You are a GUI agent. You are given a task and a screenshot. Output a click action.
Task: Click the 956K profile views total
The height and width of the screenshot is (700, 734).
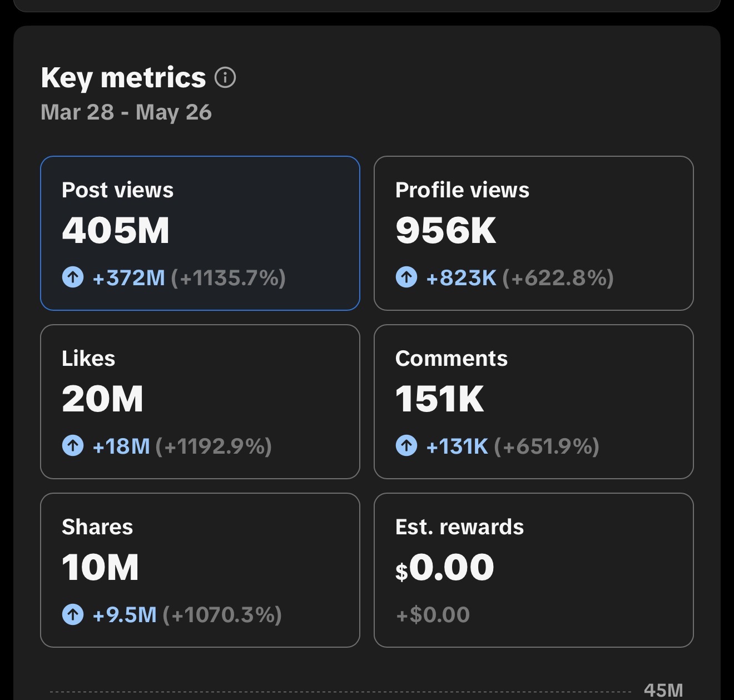tap(446, 230)
